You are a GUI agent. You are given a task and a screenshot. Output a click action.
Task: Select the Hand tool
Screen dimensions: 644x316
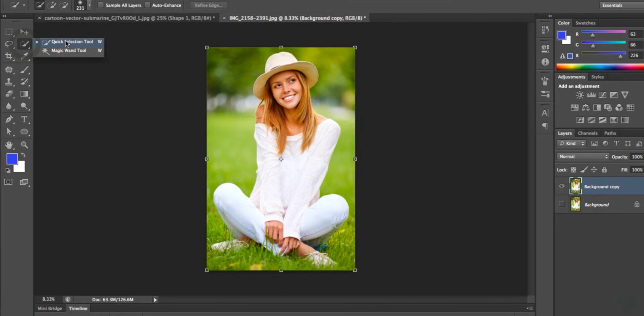[x=9, y=145]
